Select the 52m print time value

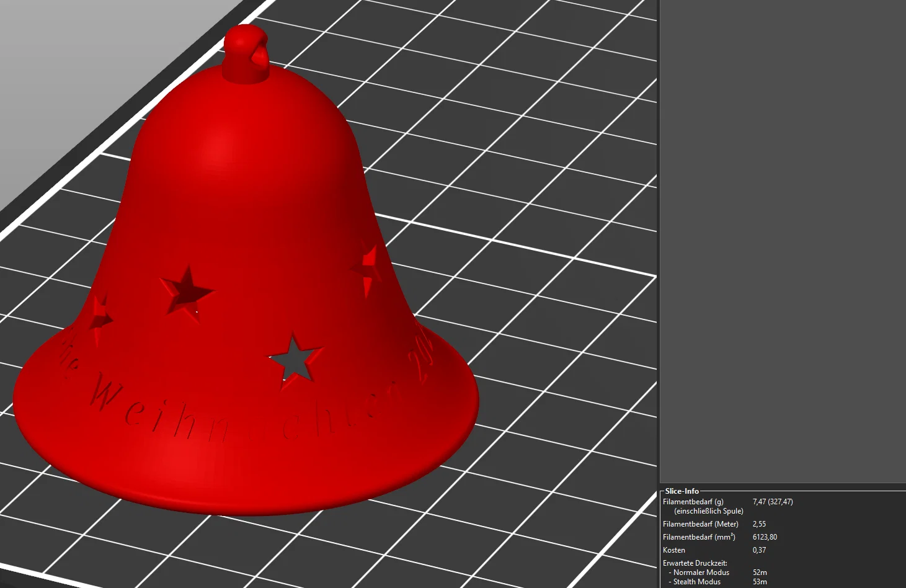tap(760, 572)
